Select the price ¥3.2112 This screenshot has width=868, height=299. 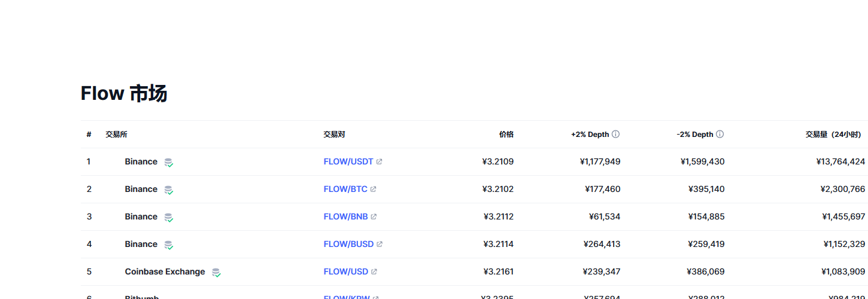pos(499,216)
